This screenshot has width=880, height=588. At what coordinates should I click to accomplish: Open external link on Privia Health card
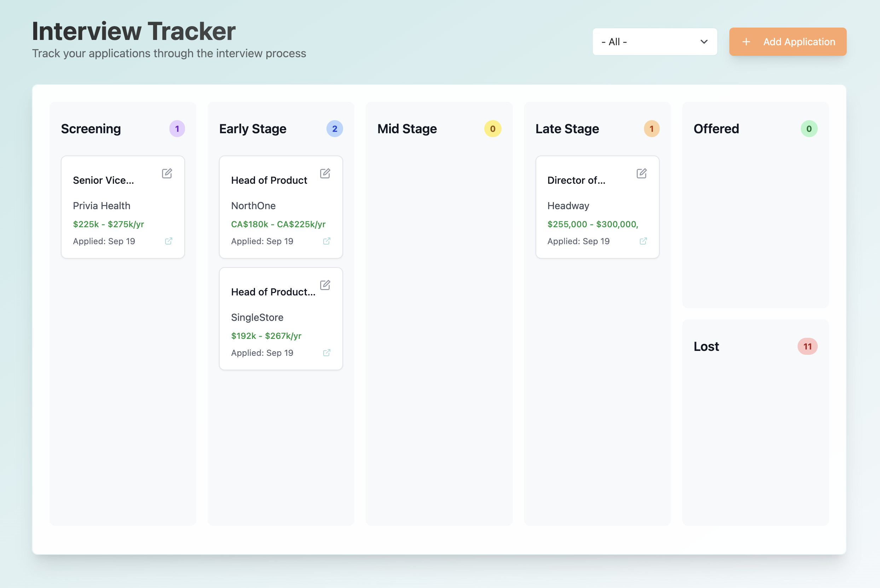(168, 241)
